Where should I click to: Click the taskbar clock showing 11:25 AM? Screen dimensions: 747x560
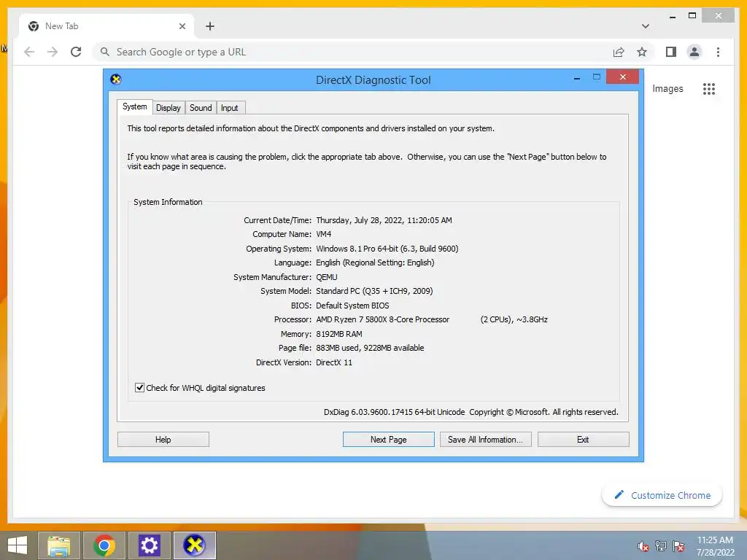[715, 545]
